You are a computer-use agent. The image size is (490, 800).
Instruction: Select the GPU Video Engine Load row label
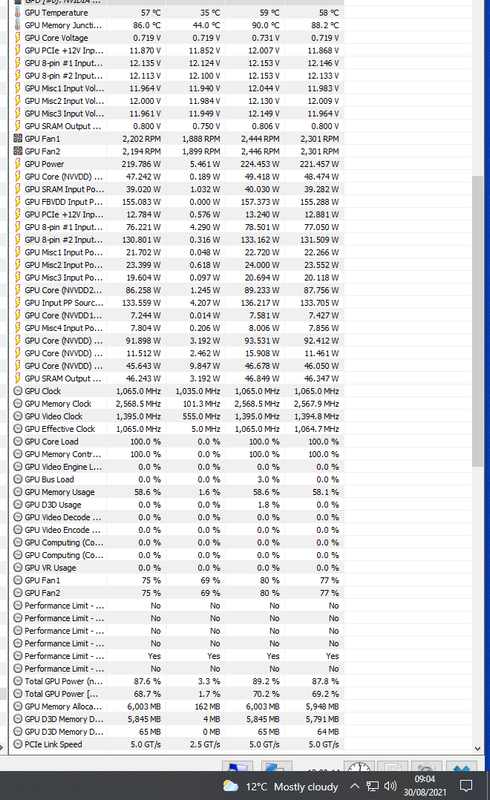[63, 467]
